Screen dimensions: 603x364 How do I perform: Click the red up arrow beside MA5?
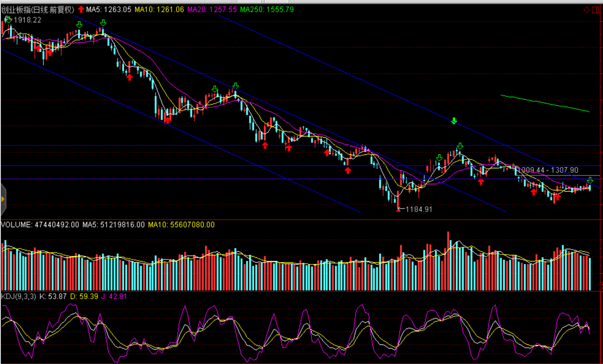(81, 9)
